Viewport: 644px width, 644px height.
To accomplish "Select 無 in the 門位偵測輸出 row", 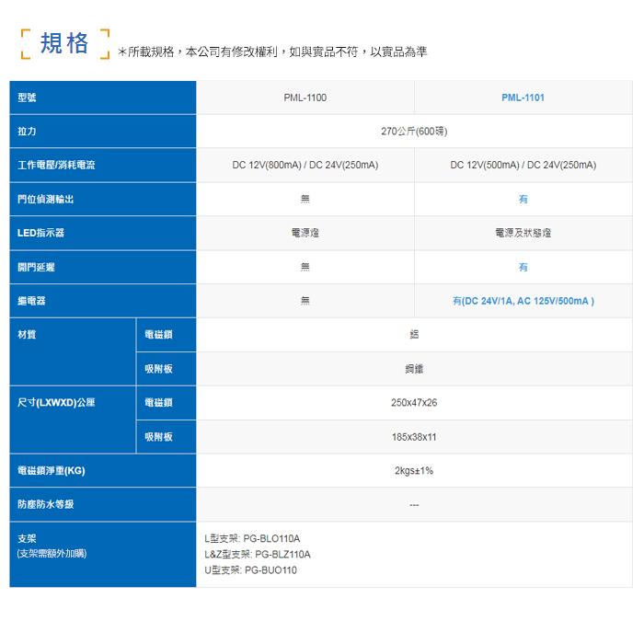I will (x=305, y=200).
